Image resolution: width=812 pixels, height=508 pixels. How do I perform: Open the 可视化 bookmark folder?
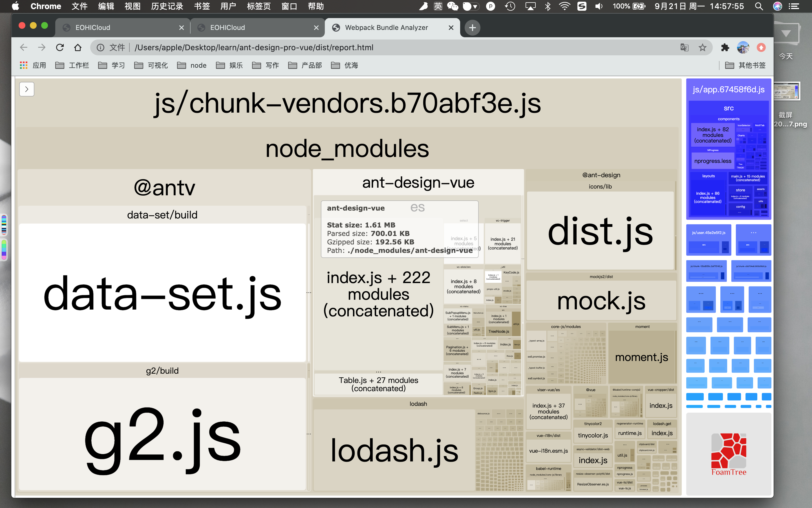coord(151,65)
